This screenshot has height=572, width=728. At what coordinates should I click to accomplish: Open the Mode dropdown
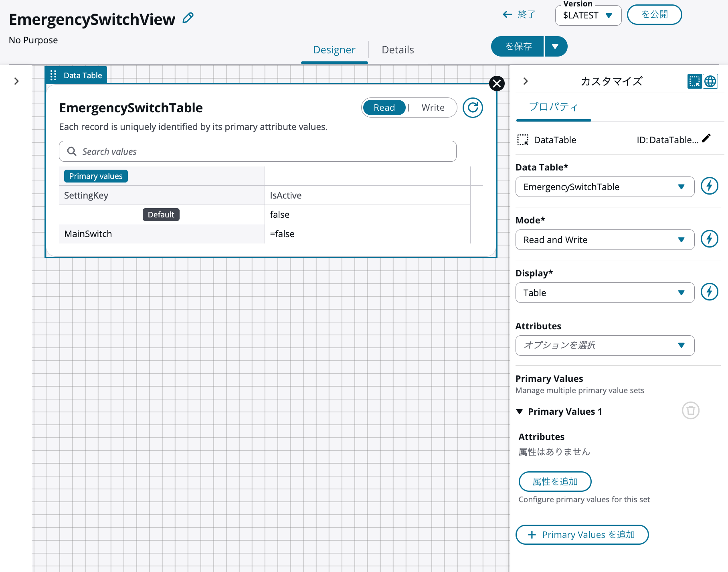pyautogui.click(x=605, y=240)
